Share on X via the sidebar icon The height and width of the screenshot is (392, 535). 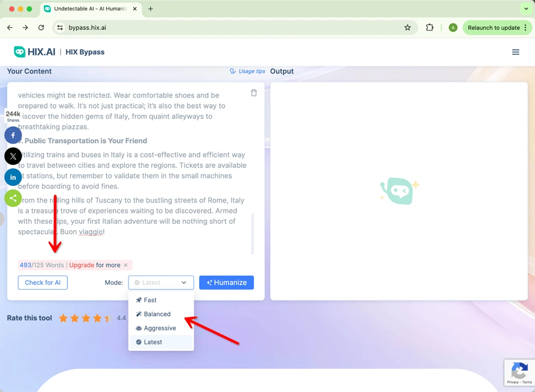coord(13,156)
